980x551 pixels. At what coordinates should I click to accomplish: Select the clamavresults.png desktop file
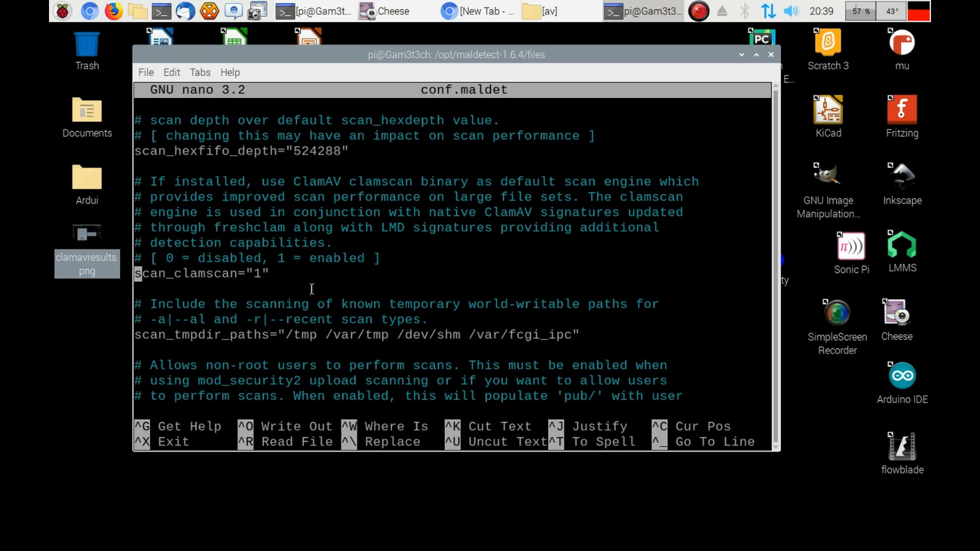tap(87, 250)
